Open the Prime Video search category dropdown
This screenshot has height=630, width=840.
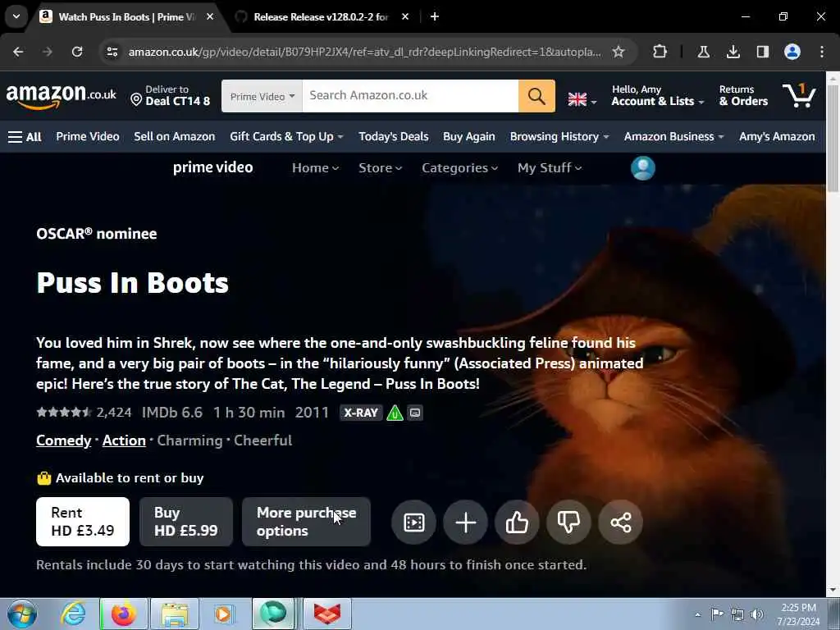tap(262, 97)
